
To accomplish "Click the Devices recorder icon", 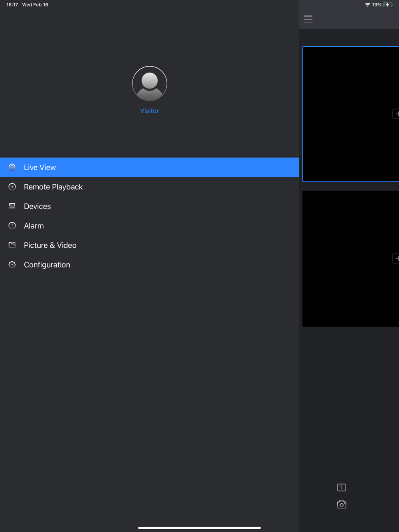I will [x=12, y=206].
